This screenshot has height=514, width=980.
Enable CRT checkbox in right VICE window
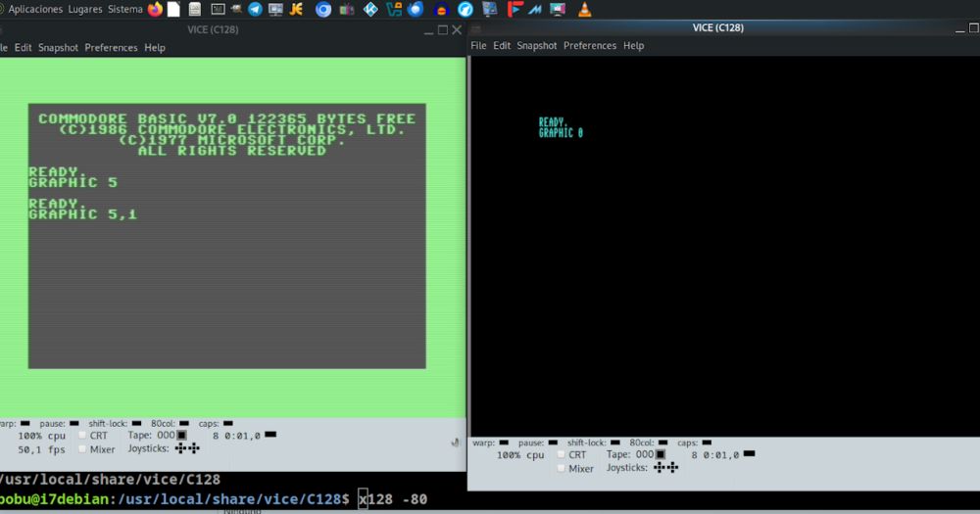[561, 454]
